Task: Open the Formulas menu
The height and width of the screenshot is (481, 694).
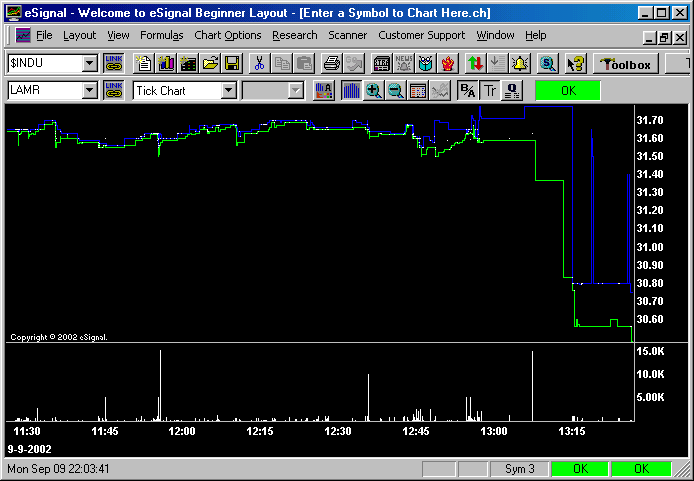Action: coord(162,35)
